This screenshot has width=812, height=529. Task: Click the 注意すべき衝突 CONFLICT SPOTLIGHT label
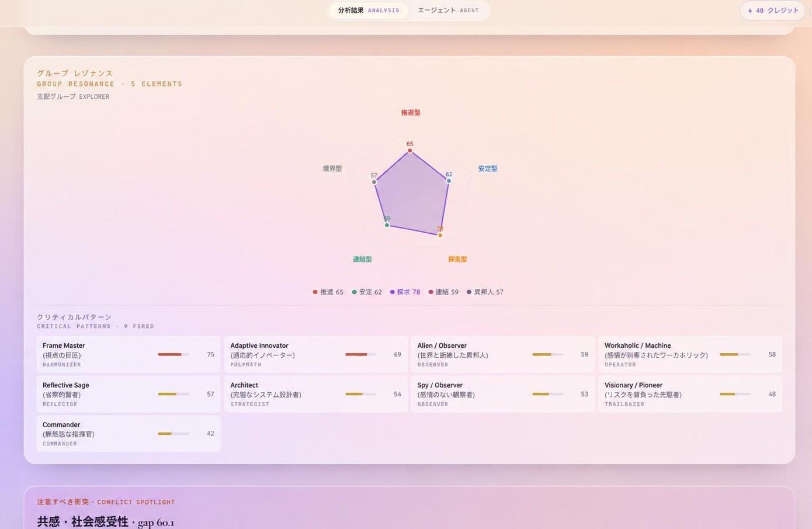[106, 502]
